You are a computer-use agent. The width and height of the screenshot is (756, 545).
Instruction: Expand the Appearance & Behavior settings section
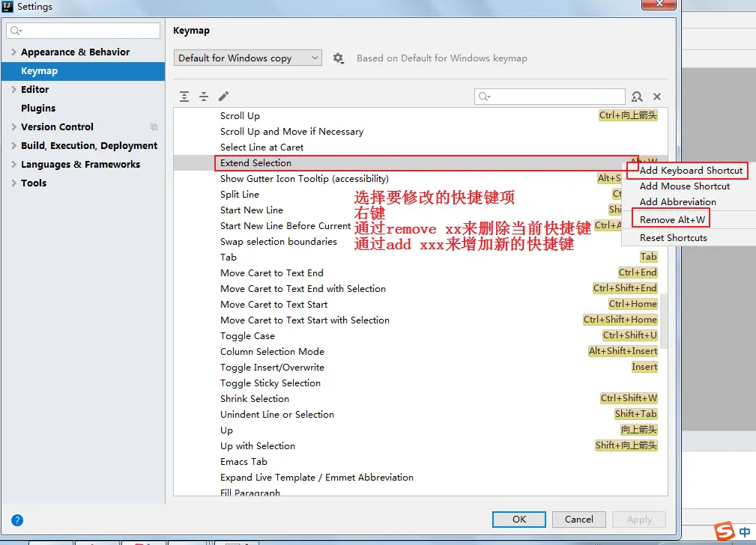(13, 52)
